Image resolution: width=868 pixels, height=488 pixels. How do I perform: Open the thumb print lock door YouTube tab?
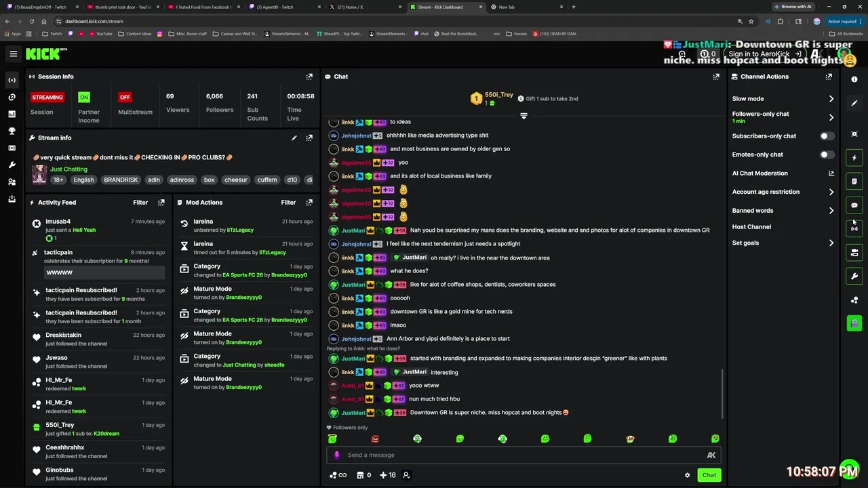[123, 7]
